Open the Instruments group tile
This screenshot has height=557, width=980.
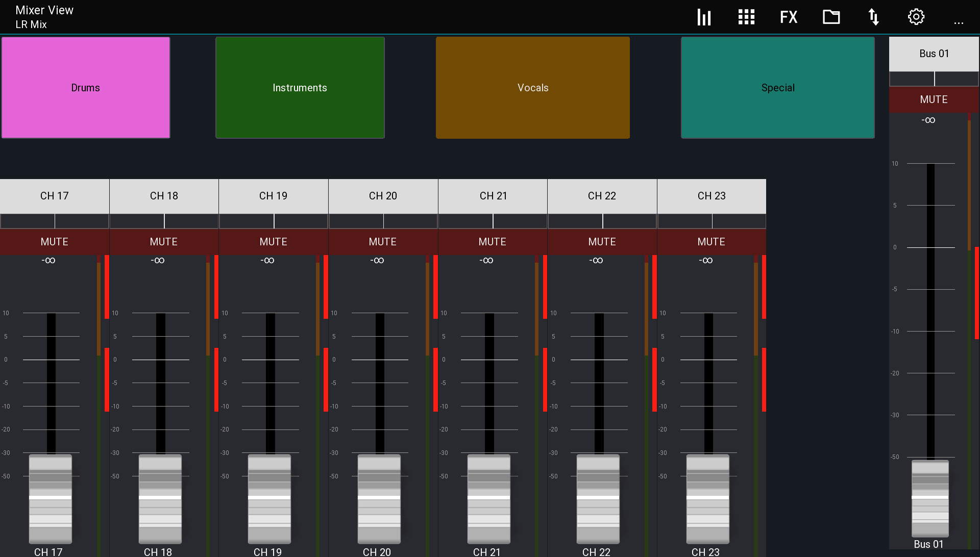coord(300,88)
